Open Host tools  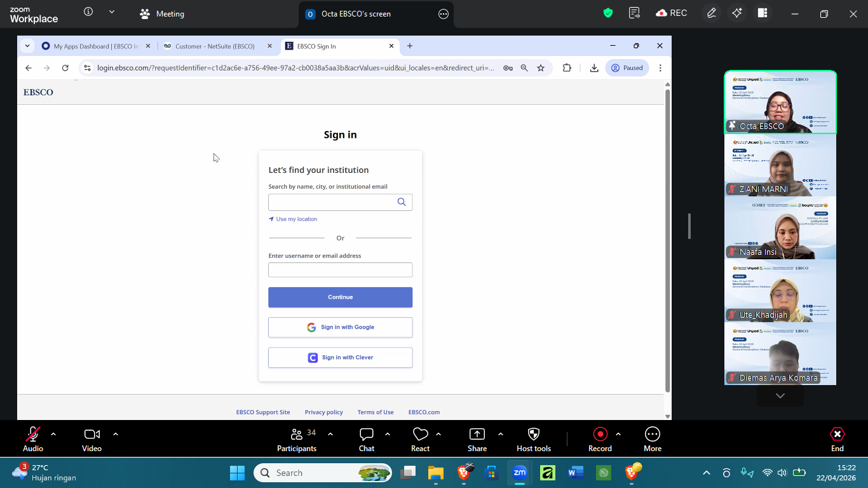pyautogui.click(x=534, y=439)
